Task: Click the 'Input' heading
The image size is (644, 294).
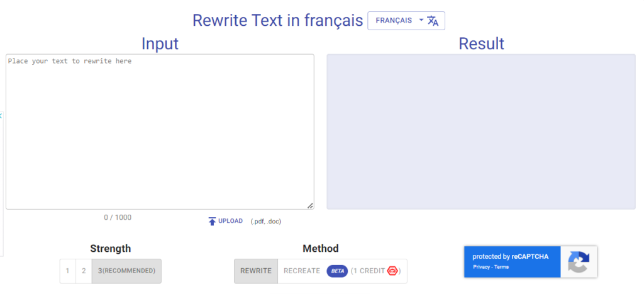Action: (160, 43)
